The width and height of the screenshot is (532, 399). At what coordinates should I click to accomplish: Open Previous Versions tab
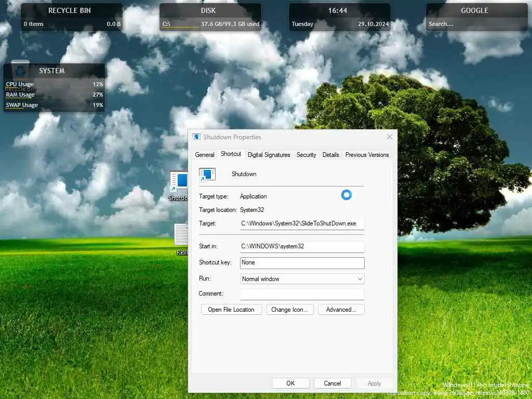(x=367, y=155)
